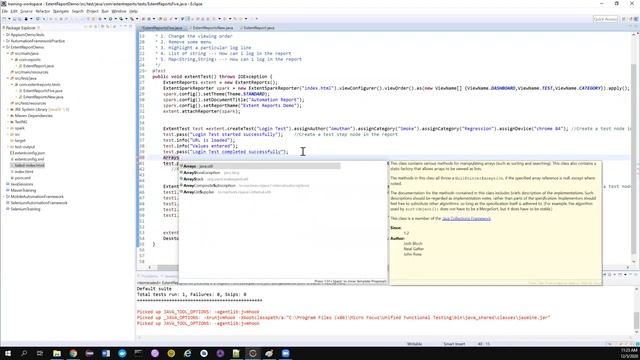Click the Quick Access field
The image size is (640, 360).
605,19
